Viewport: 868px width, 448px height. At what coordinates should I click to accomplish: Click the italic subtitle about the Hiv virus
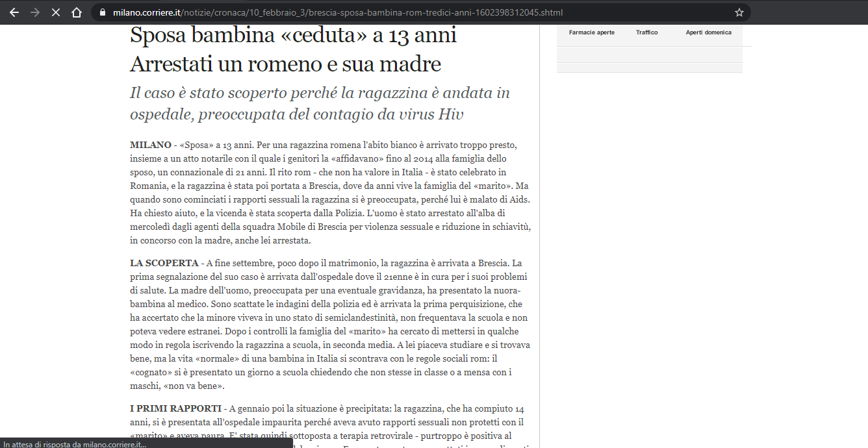click(x=320, y=103)
